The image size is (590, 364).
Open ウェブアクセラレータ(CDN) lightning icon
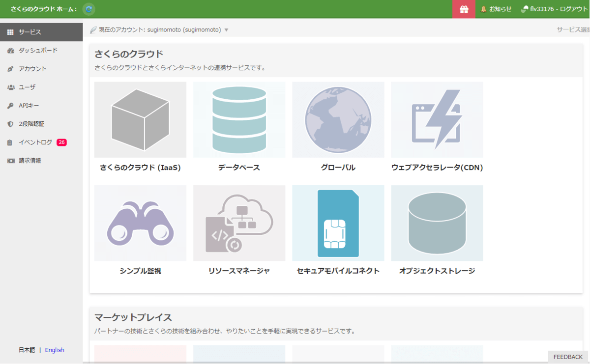[437, 120]
